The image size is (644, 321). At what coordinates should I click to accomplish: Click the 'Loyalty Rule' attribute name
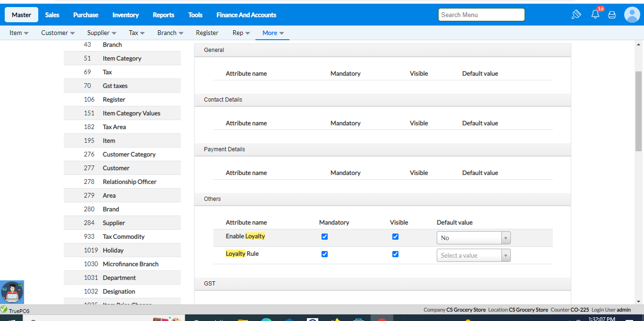tap(242, 253)
